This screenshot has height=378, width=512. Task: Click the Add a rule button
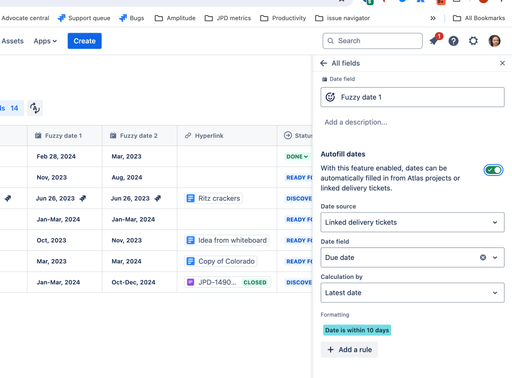(349, 350)
